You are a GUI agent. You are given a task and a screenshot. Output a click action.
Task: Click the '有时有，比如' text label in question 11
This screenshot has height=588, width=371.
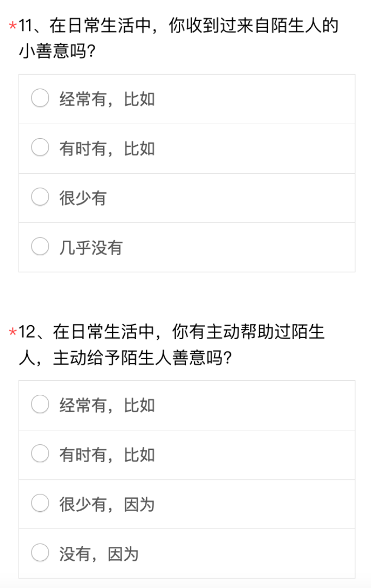107,148
